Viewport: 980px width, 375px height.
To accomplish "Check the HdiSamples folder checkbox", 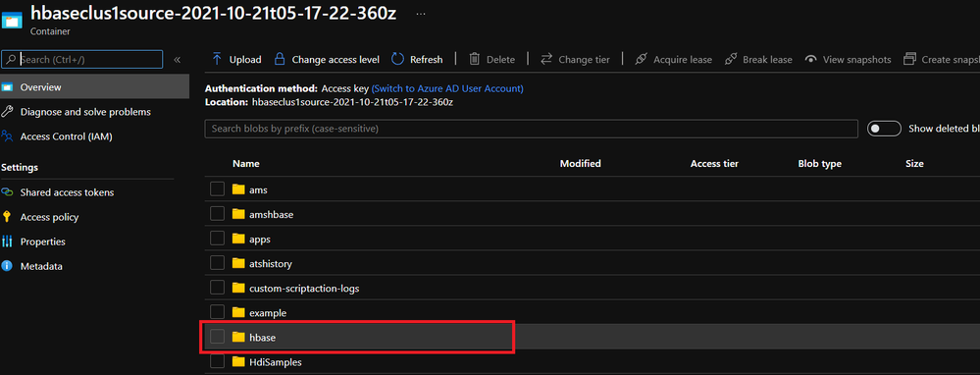I will point(217,361).
